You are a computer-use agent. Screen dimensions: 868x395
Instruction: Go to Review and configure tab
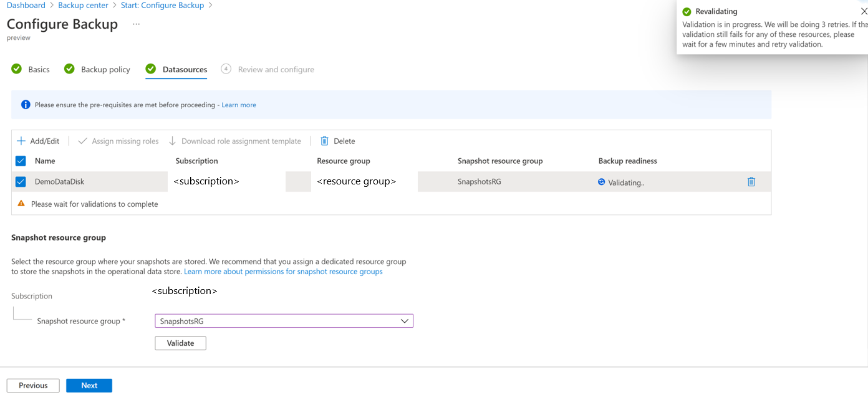(276, 69)
